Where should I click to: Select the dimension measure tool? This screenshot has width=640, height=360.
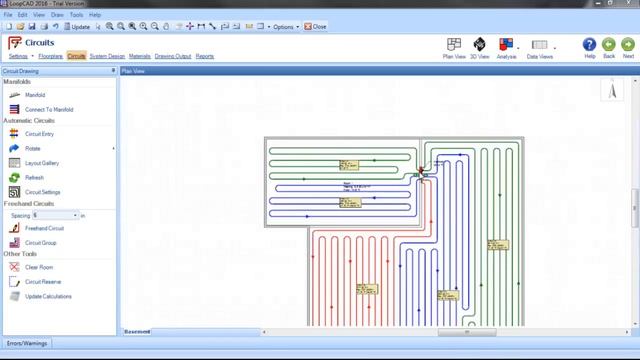click(201, 27)
